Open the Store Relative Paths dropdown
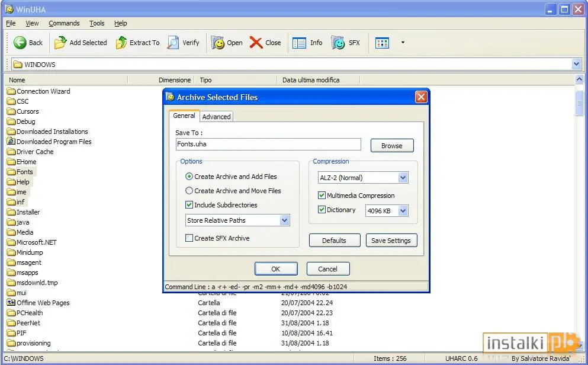The width and height of the screenshot is (588, 365). click(285, 220)
